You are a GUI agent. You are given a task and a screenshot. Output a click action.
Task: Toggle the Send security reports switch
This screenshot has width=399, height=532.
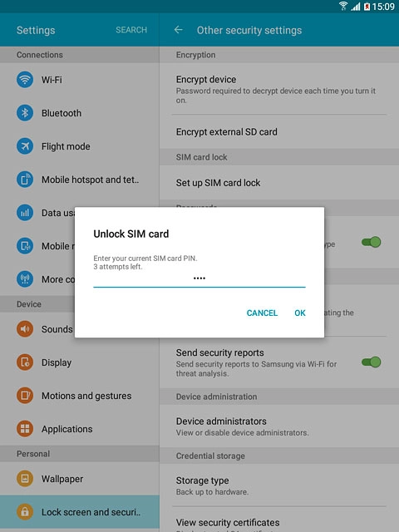372,362
